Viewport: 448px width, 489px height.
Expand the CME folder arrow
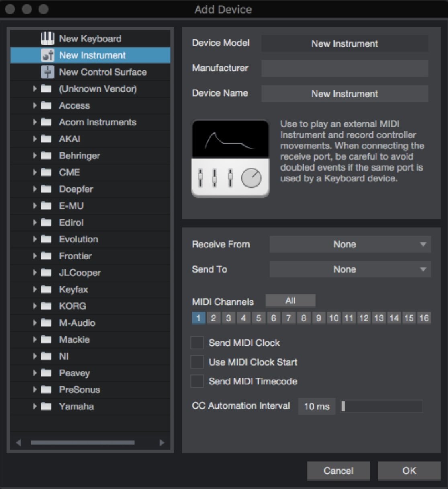pyautogui.click(x=35, y=172)
